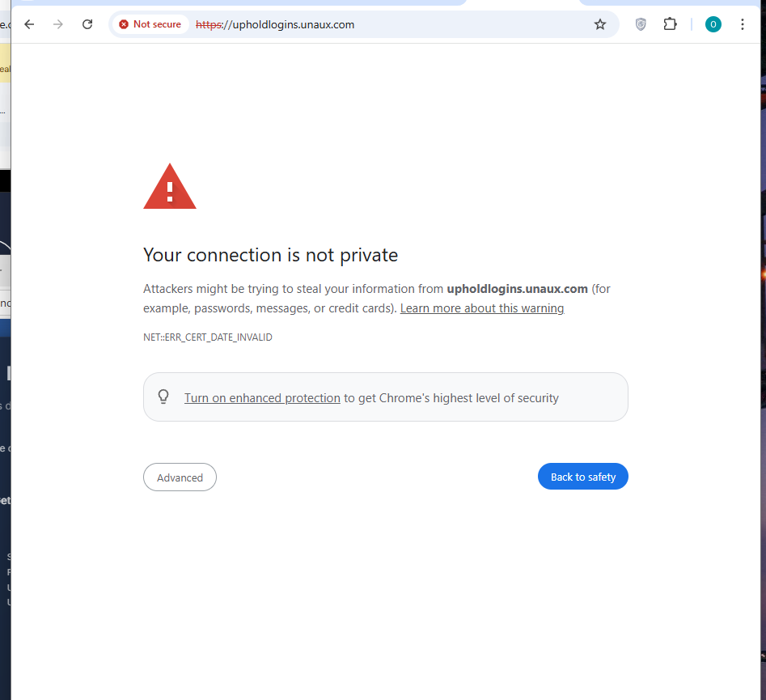Image resolution: width=766 pixels, height=700 pixels.
Task: Reload the page with refresh icon
Action: (x=87, y=24)
